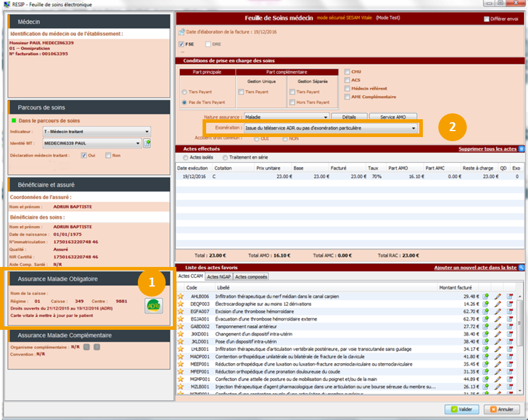Click the icon next to Identité MT dropdown
Viewport: 528px width, 420px height.
click(147, 143)
